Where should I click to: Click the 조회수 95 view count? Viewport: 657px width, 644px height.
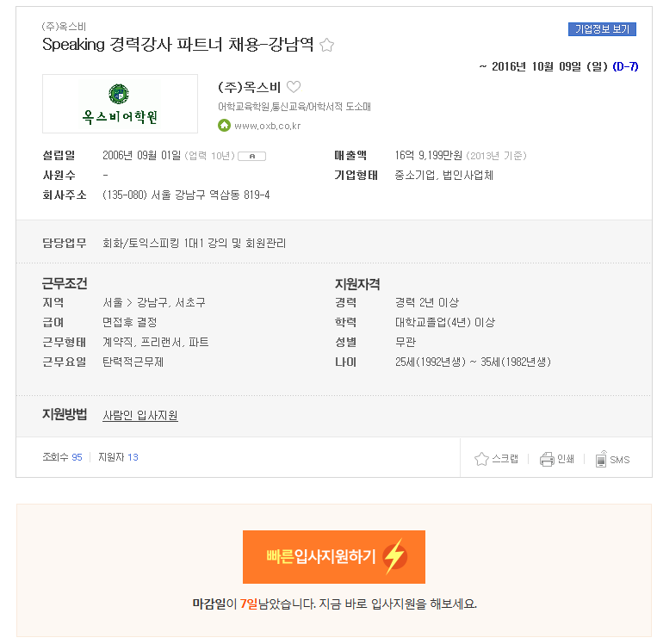point(62,457)
